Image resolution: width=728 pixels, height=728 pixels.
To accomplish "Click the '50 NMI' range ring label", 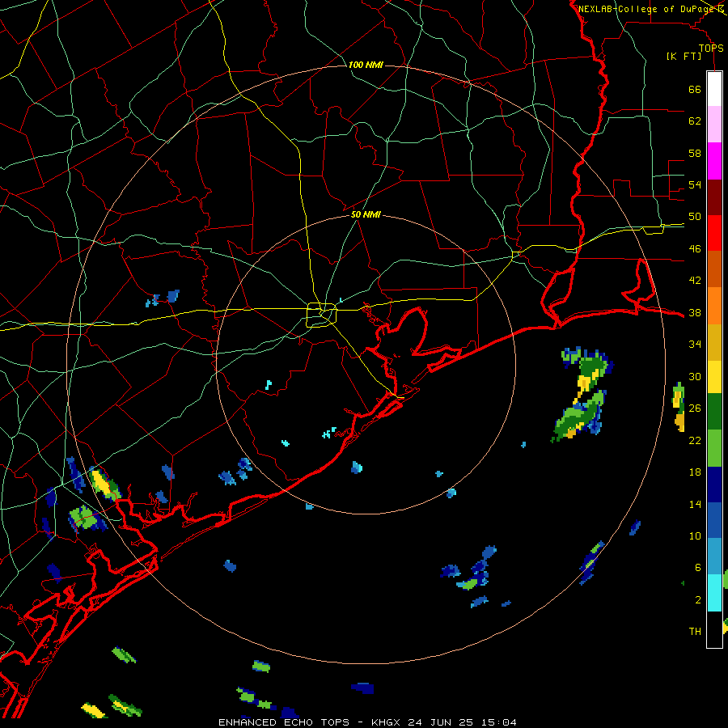I will [366, 214].
